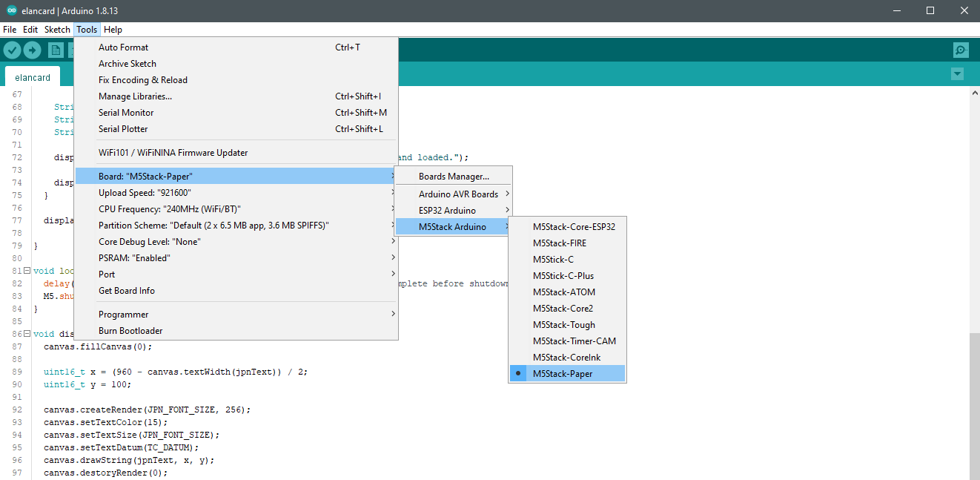980x480 pixels.
Task: Click the Verify checkmark toolbar button
Action: click(x=12, y=50)
